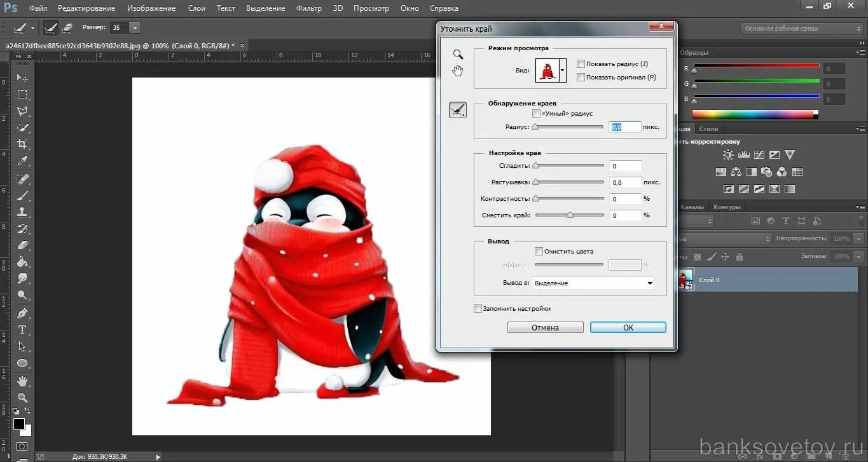Select the History Brush tool
This screenshot has width=868, height=462.
tap(22, 229)
